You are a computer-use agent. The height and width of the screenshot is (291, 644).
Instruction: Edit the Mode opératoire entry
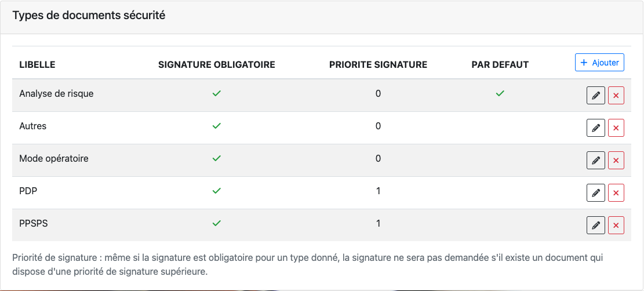596,161
